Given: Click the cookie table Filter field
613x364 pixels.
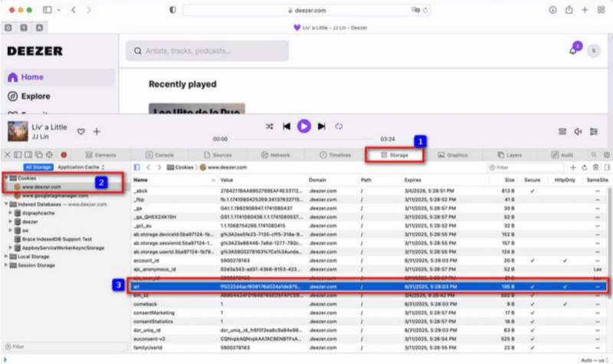Looking at the screenshot, I should coord(526,167).
